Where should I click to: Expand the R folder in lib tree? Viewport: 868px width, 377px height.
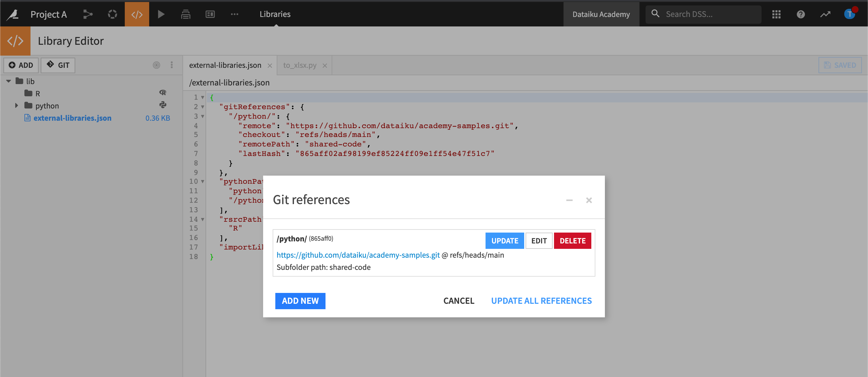(x=16, y=93)
